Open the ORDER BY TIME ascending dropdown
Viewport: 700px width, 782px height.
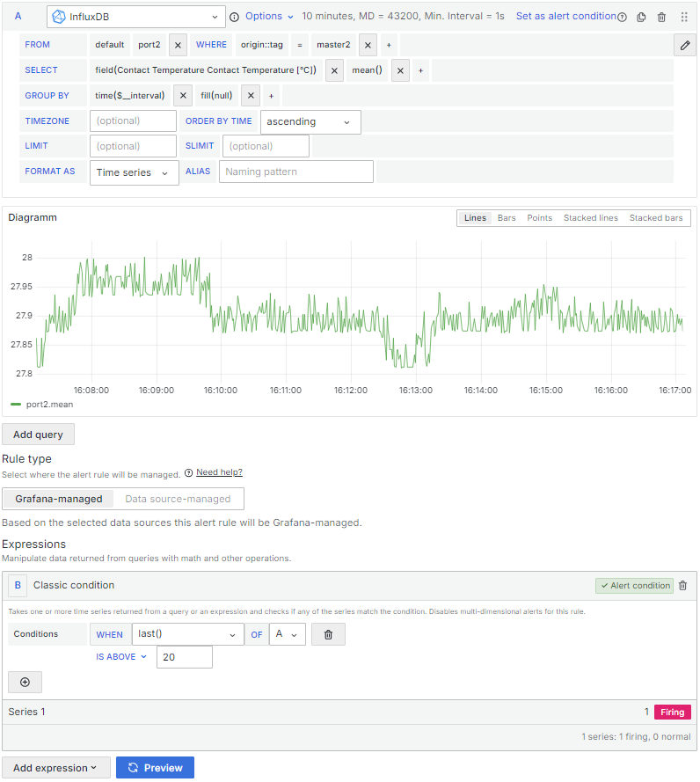coord(310,121)
